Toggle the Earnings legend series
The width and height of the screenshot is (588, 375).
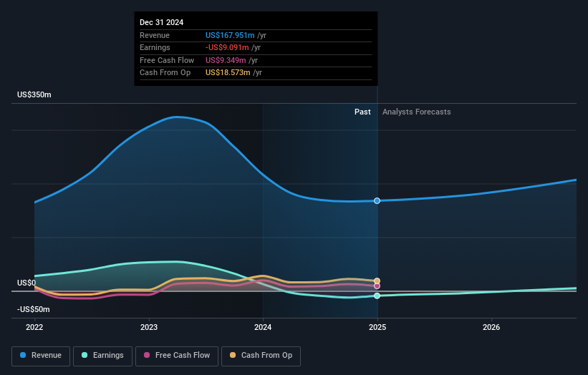(x=102, y=356)
